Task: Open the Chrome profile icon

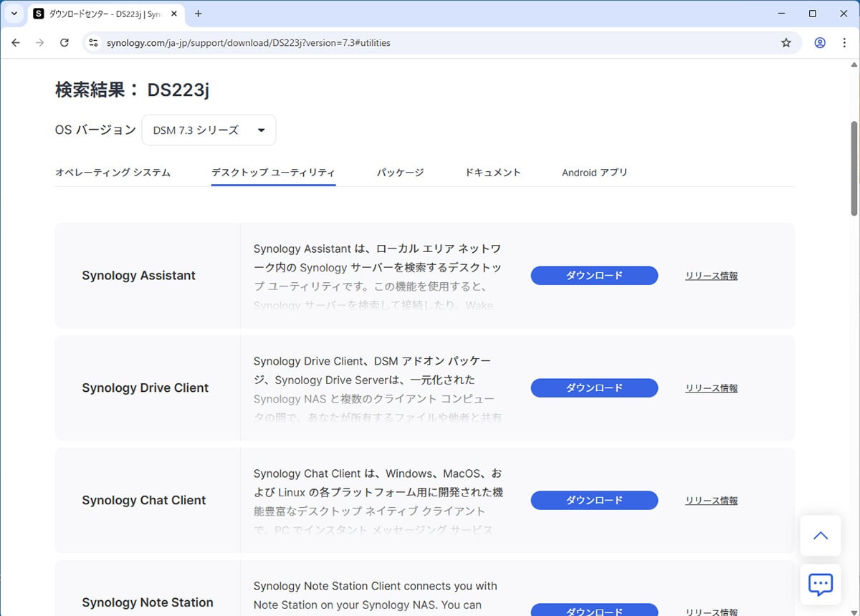Action: (x=820, y=43)
